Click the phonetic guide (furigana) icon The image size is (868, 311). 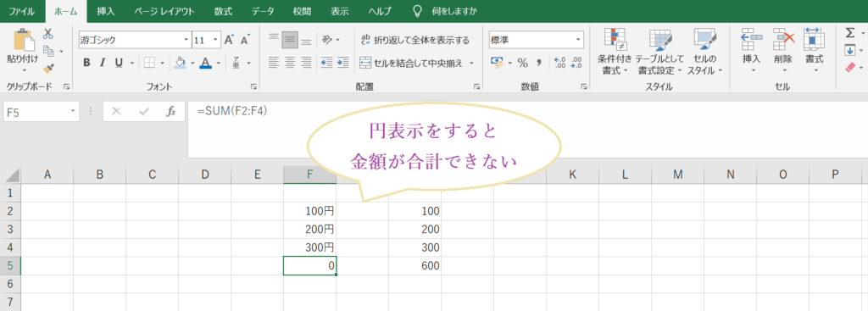point(236,63)
